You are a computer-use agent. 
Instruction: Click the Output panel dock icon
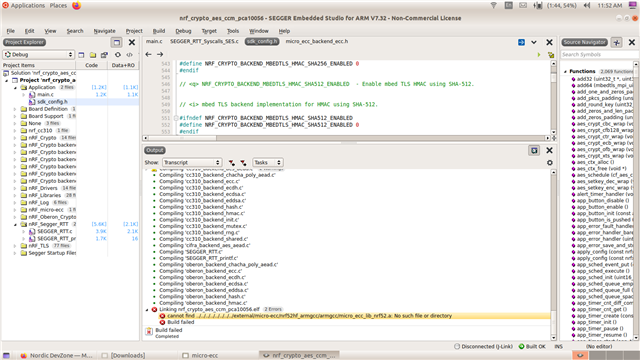534,151
